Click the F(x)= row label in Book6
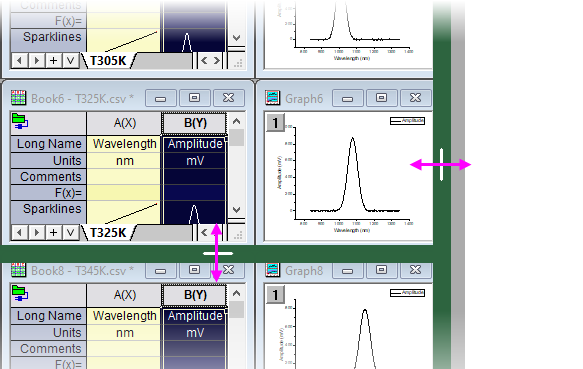Viewport: 583px width, 369px height. pos(48,192)
